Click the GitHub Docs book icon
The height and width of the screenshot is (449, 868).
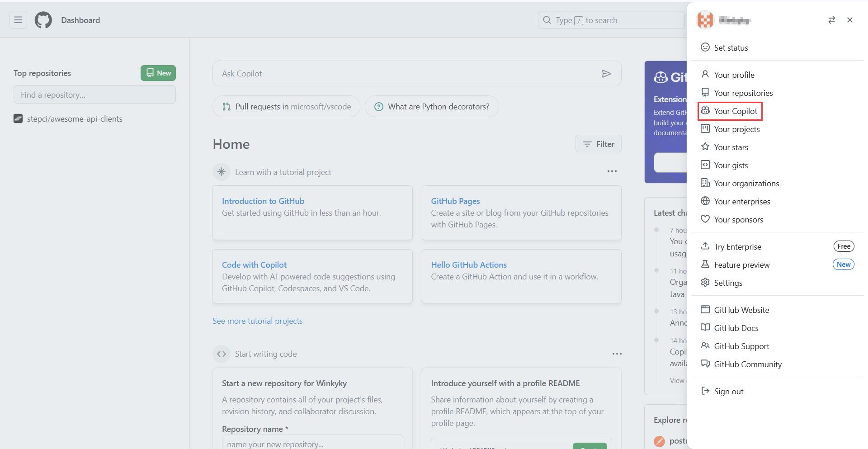[705, 327]
